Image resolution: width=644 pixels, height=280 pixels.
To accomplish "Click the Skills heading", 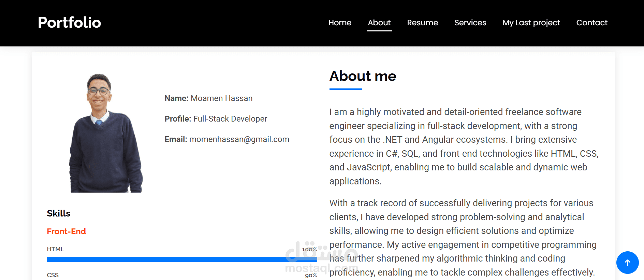I will pyautogui.click(x=59, y=213).
